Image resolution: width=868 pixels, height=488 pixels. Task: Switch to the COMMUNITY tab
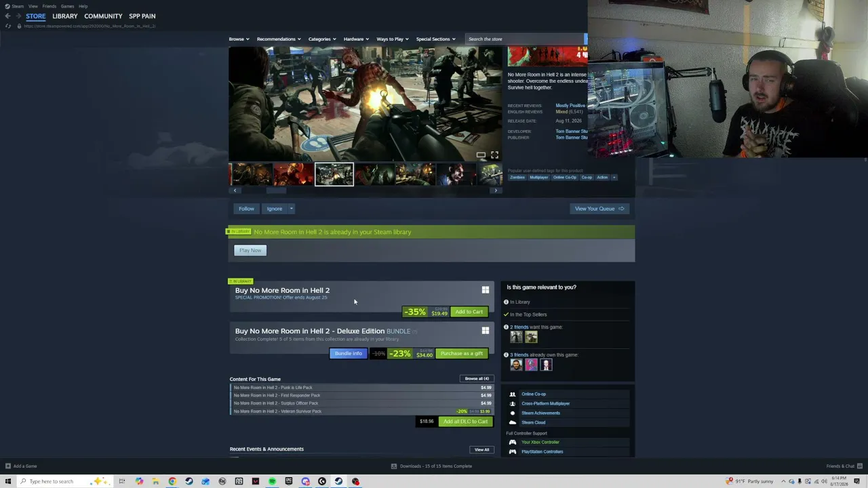pyautogui.click(x=103, y=16)
